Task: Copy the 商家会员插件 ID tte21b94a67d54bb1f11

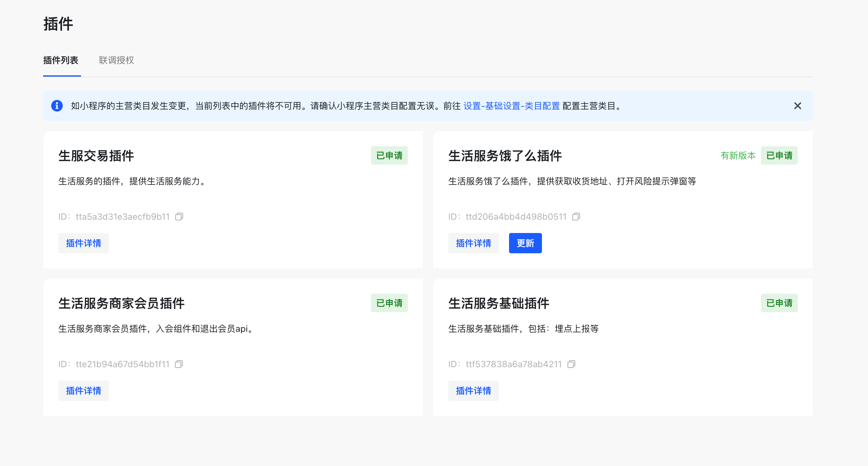Action: [x=179, y=364]
